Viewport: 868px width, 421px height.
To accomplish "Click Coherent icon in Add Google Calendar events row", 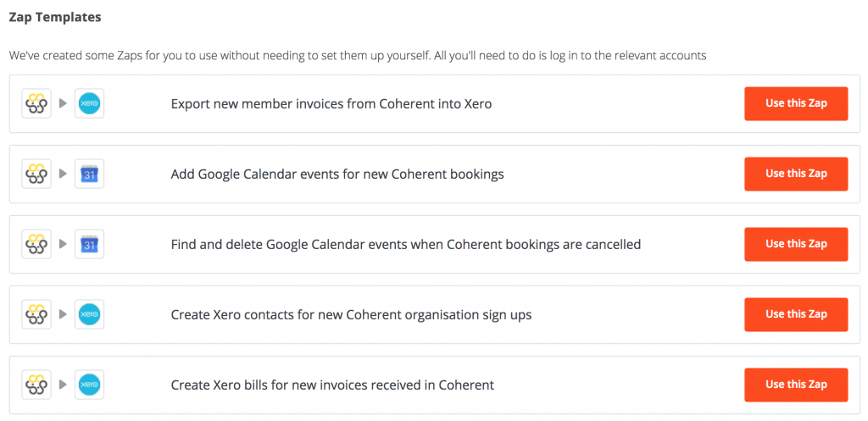I will click(x=36, y=174).
